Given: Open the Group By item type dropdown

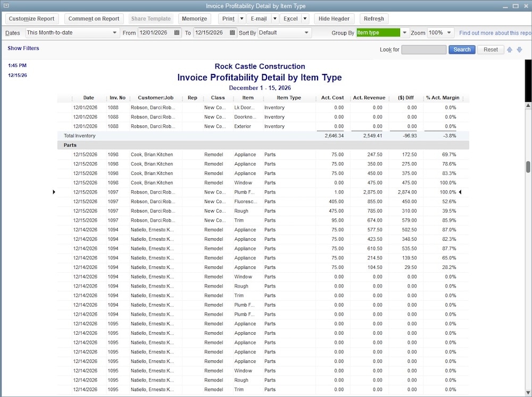Looking at the screenshot, I should (404, 32).
